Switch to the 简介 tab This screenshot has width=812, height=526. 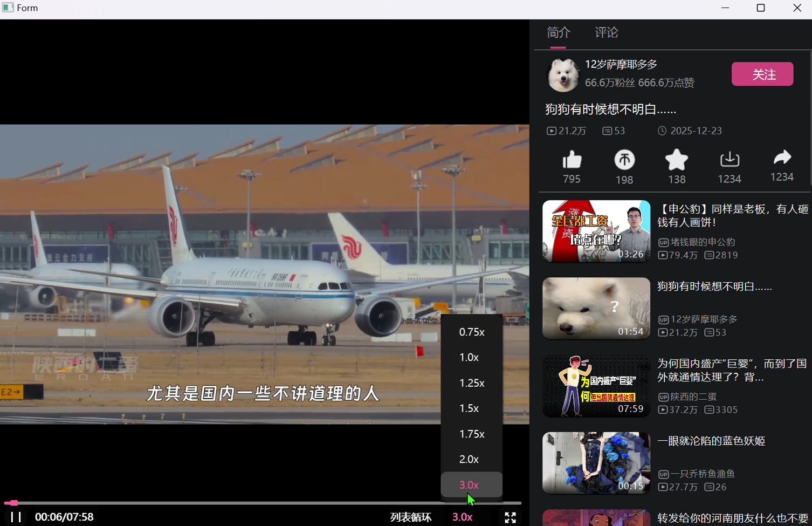(558, 32)
